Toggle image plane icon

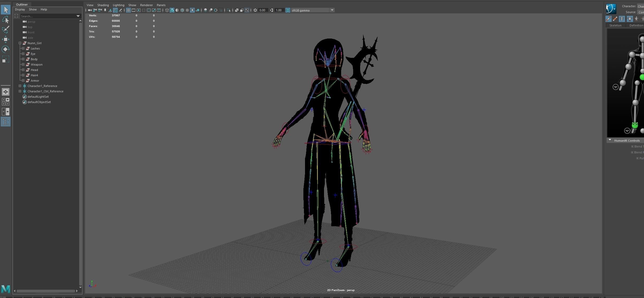pos(110,10)
